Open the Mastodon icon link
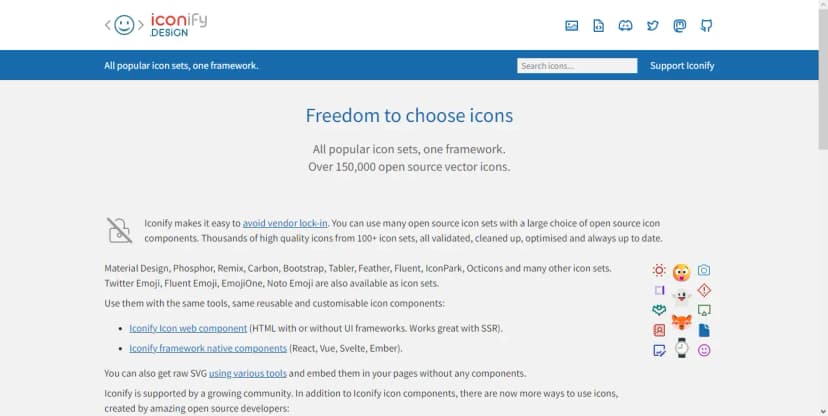Image resolution: width=828 pixels, height=416 pixels. click(680, 25)
